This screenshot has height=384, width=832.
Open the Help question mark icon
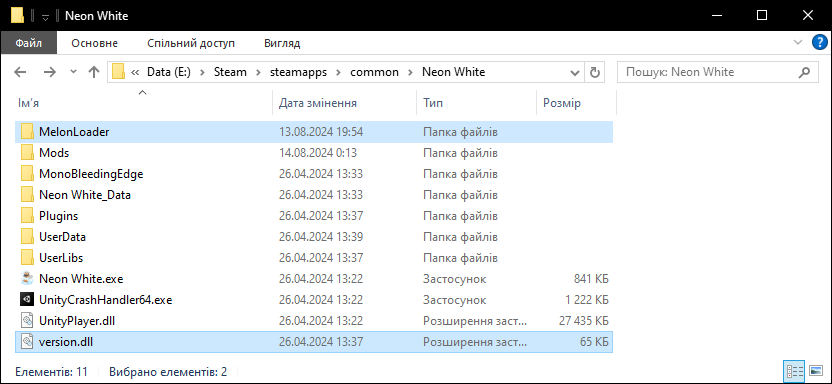(x=820, y=43)
